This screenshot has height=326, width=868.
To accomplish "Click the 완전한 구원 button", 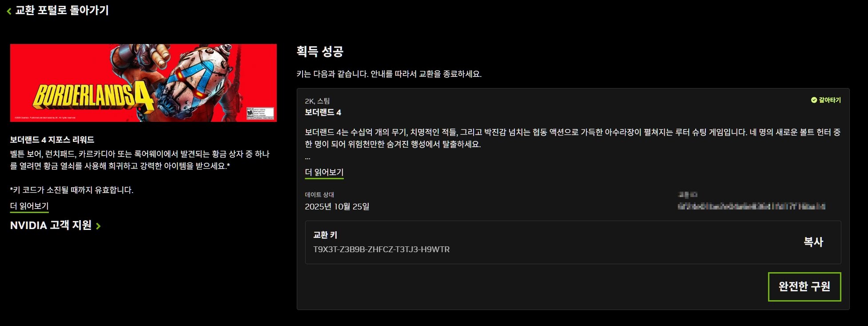I will pos(804,286).
